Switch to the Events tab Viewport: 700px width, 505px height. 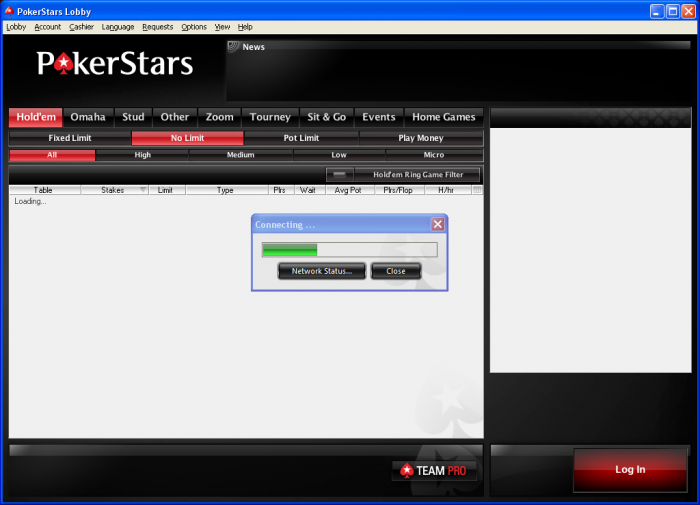[379, 117]
